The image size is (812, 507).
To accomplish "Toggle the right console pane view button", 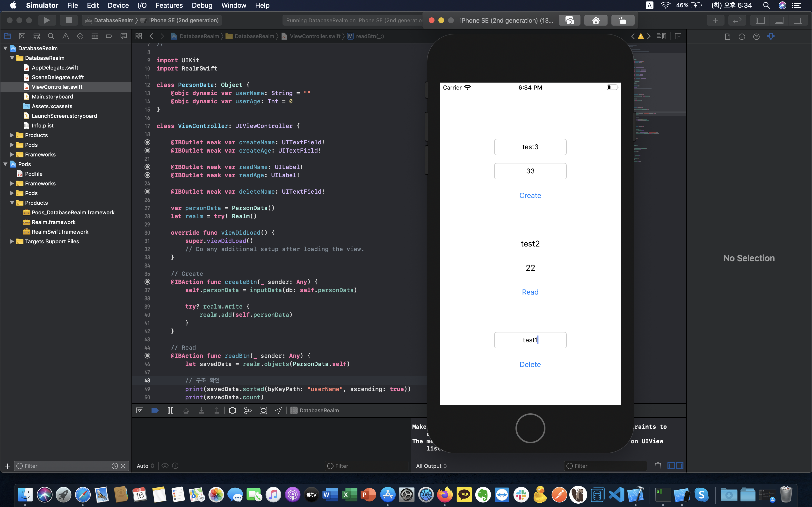I will coord(680,466).
